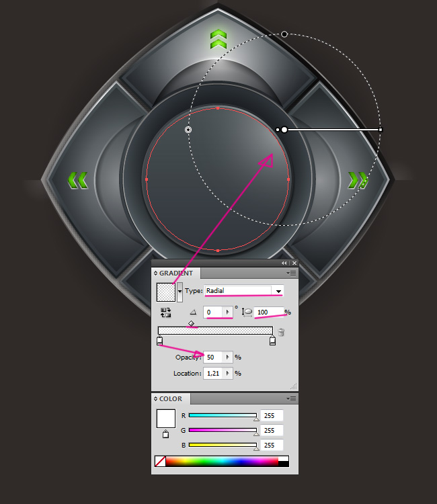
Task: Select the Gradient panel tab
Action: 175,274
